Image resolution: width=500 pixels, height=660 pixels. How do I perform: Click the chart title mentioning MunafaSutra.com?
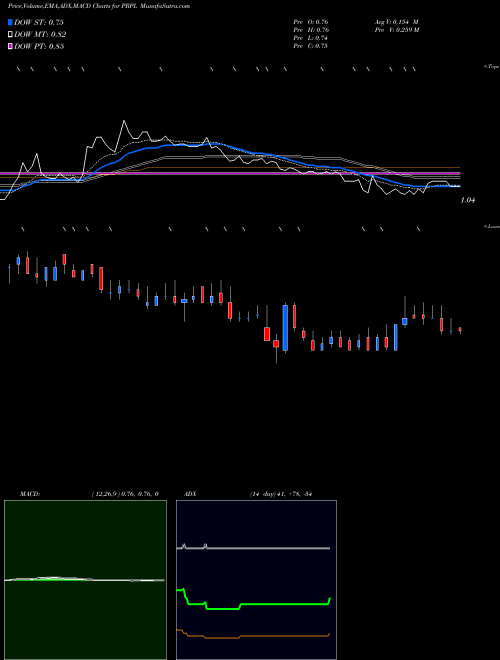pos(99,6)
